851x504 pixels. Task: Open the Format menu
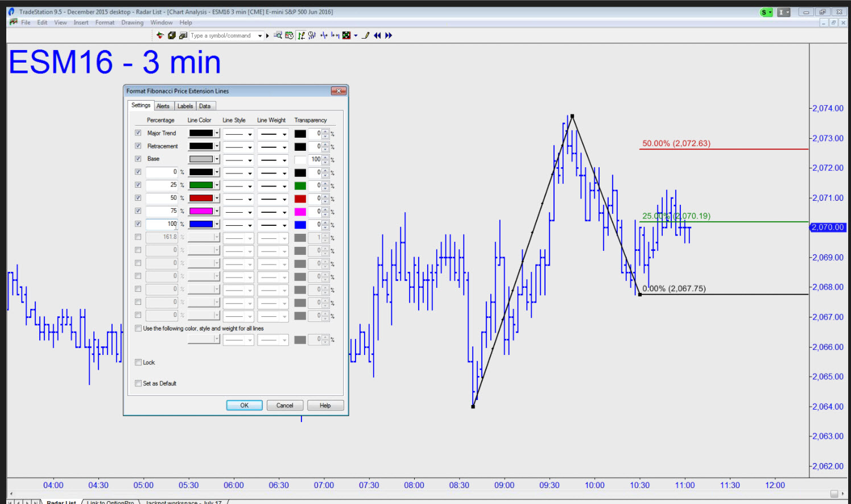pos(105,23)
